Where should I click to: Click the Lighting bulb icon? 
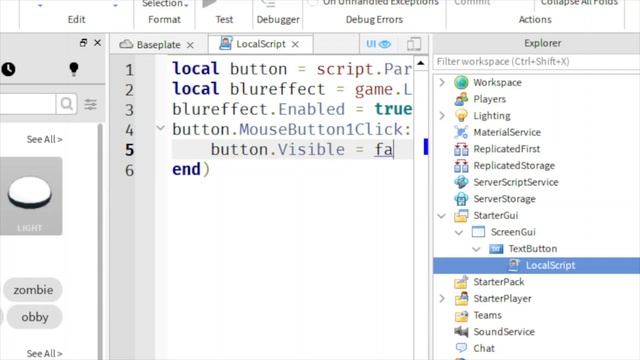[461, 116]
